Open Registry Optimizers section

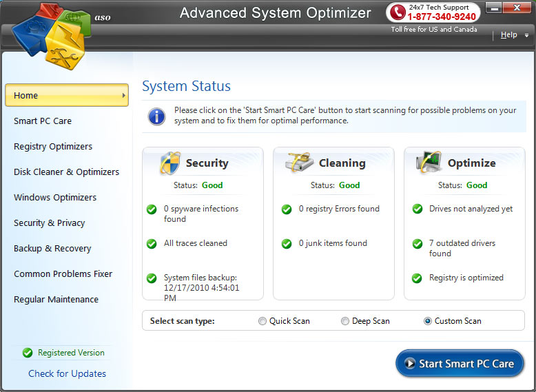point(53,147)
